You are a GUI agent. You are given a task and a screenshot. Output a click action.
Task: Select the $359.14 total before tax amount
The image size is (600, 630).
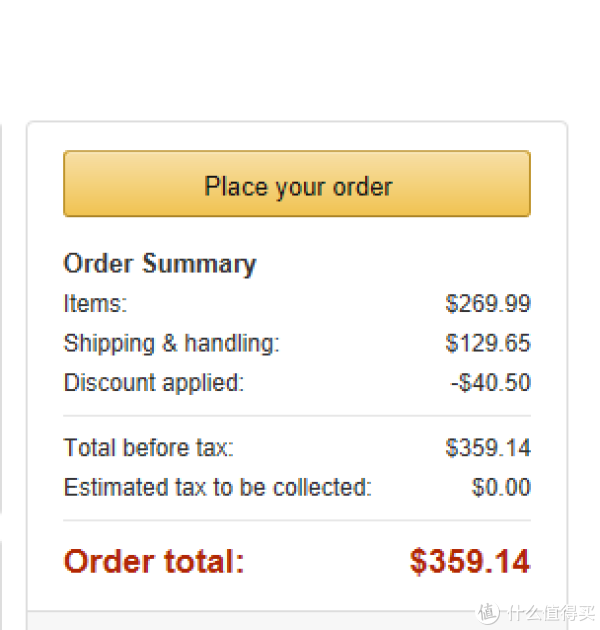click(x=488, y=448)
